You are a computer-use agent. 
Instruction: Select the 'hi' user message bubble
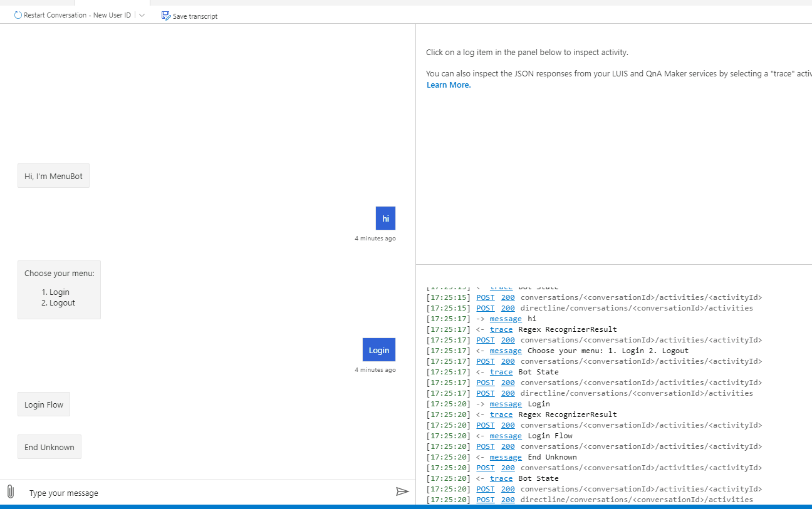pos(385,218)
